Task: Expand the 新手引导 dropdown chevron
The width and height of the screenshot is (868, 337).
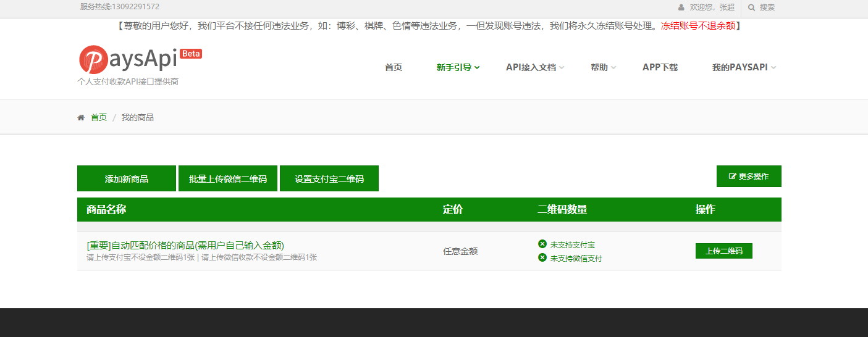Action: (477, 67)
